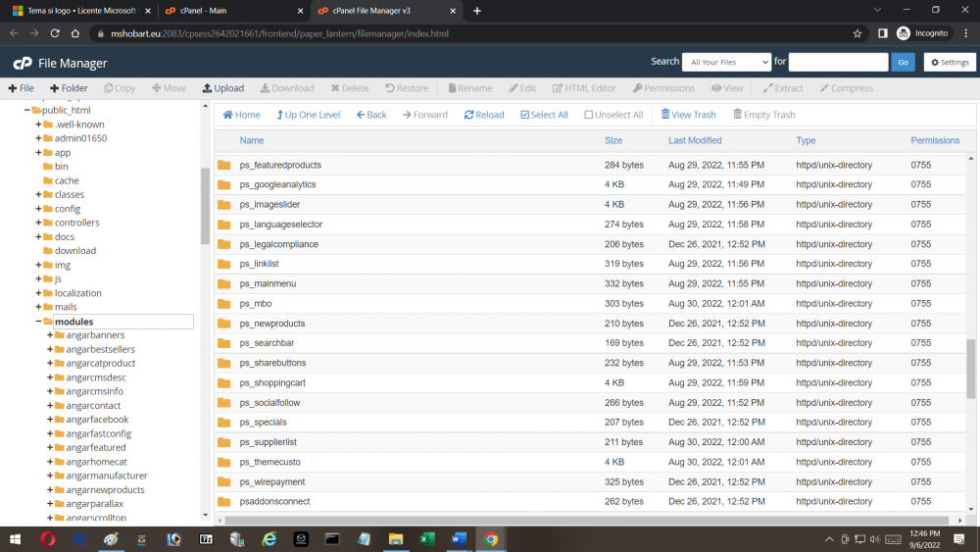980x552 pixels.
Task: Open the Permissions tool
Action: pyautogui.click(x=663, y=88)
